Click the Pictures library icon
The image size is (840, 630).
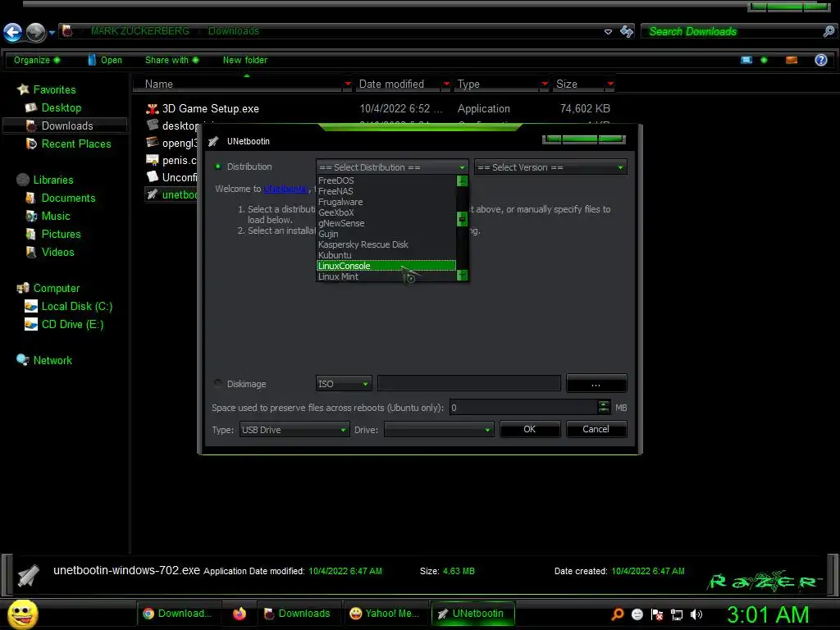[31, 234]
